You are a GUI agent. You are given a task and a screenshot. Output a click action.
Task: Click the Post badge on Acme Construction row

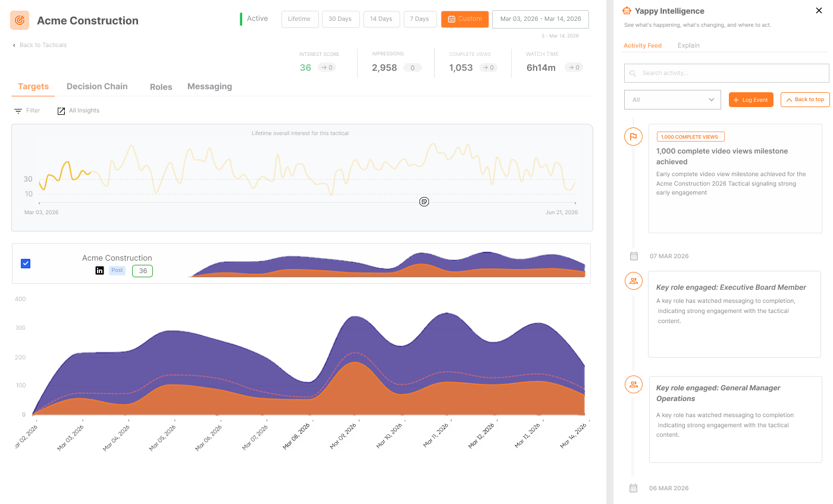[117, 271]
